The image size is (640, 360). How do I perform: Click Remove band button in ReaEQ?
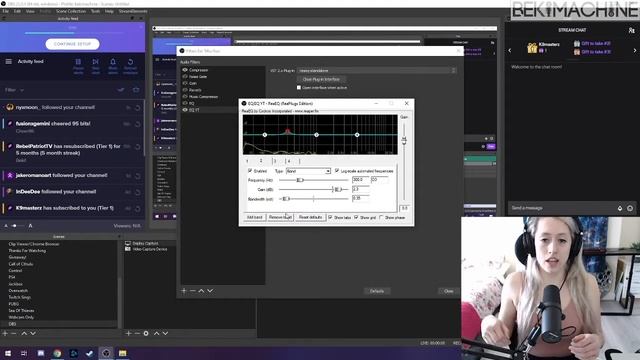pos(280,218)
